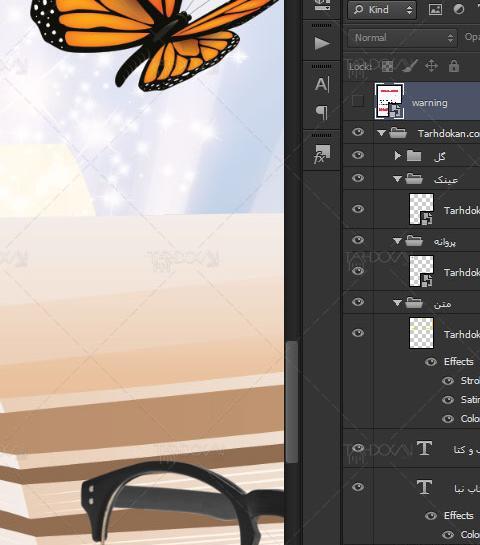Lock image pixels brush icon
This screenshot has width=480, height=545.
click(x=410, y=66)
